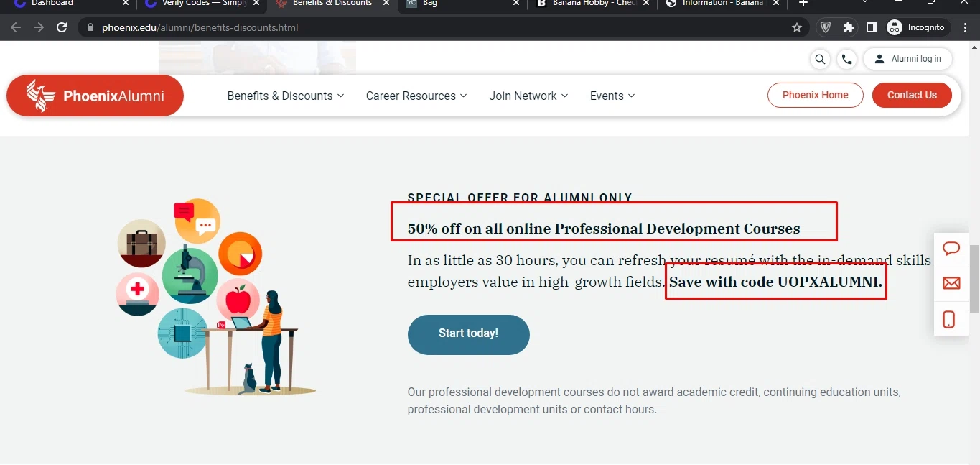Close the Dashboard tab
Image resolution: width=980 pixels, height=465 pixels.
point(126,4)
